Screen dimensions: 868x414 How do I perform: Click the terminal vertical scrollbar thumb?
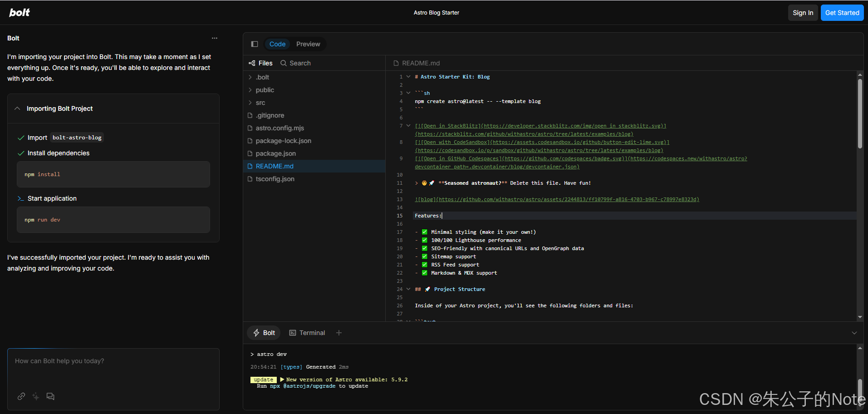pos(860,394)
